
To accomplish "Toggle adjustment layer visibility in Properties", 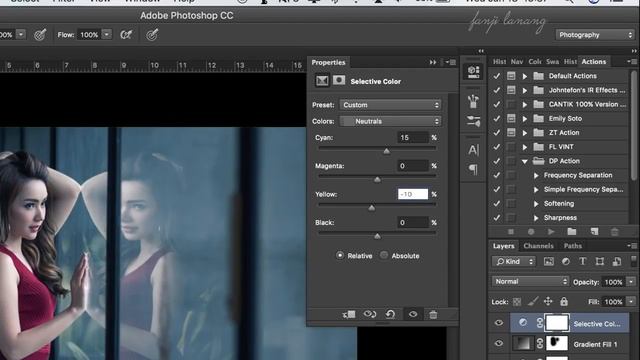I will [413, 314].
